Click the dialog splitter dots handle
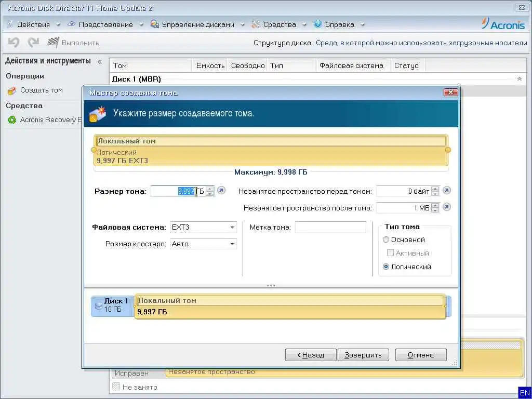Viewport: 532px width, 399px height. coord(271,286)
